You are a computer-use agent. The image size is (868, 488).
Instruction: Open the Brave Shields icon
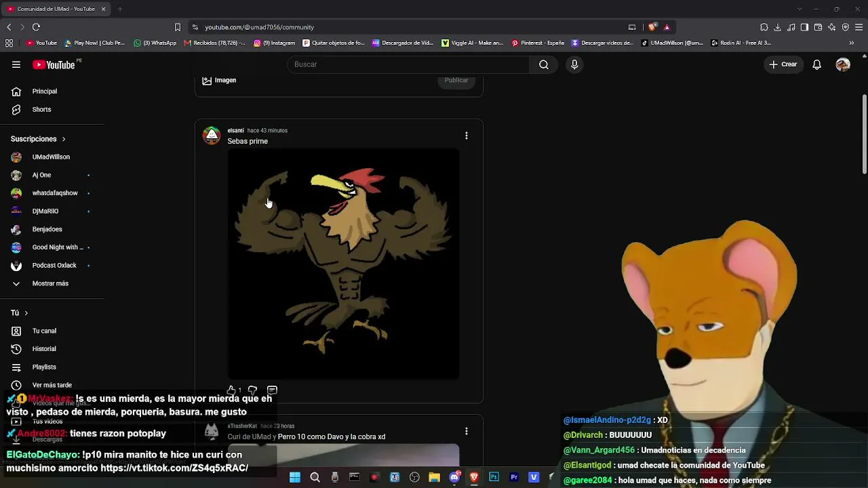(x=652, y=27)
